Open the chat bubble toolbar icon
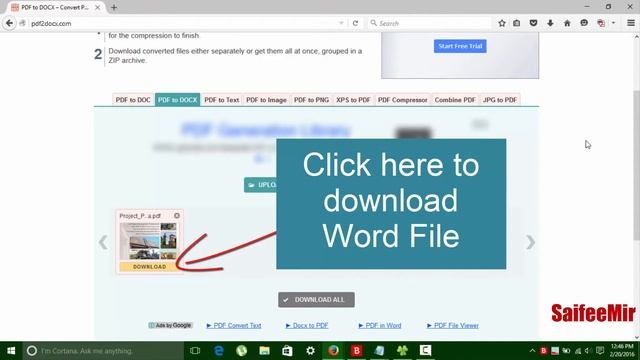Viewport: 640px width, 360px height. click(584, 23)
